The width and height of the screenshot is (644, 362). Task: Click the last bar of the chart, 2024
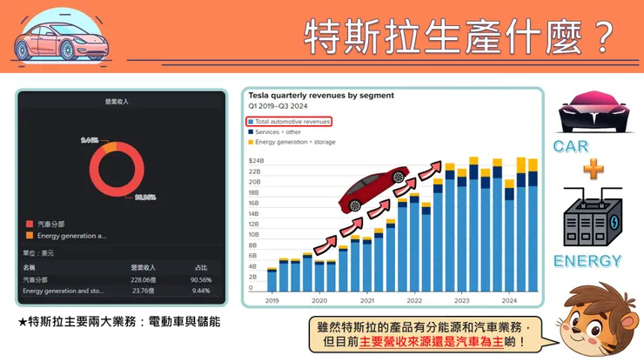[533, 225]
